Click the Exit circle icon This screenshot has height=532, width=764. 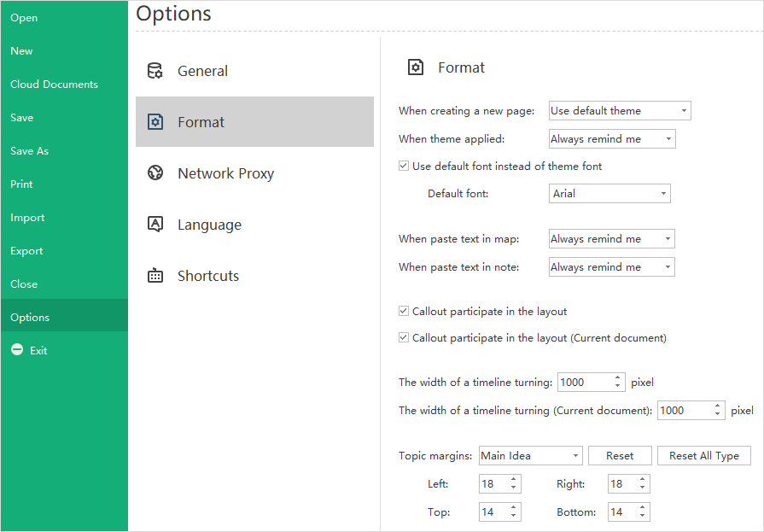(17, 350)
